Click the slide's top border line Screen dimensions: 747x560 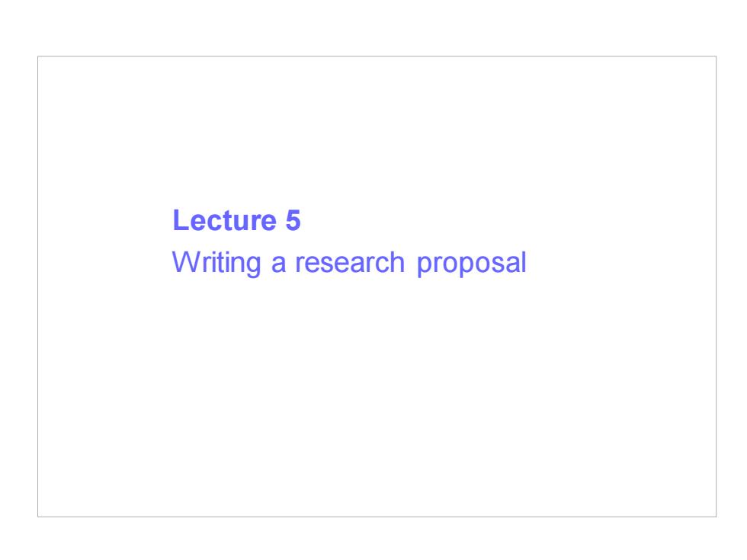(377, 56)
